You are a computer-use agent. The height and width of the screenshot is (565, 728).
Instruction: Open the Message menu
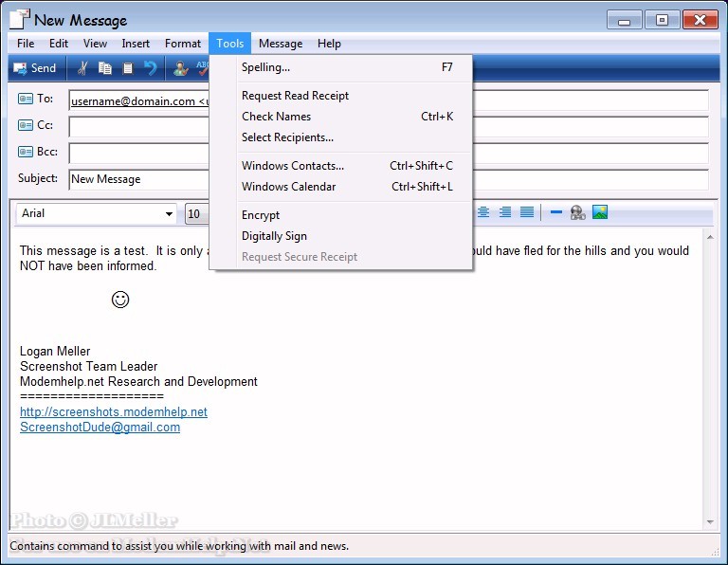coord(281,44)
